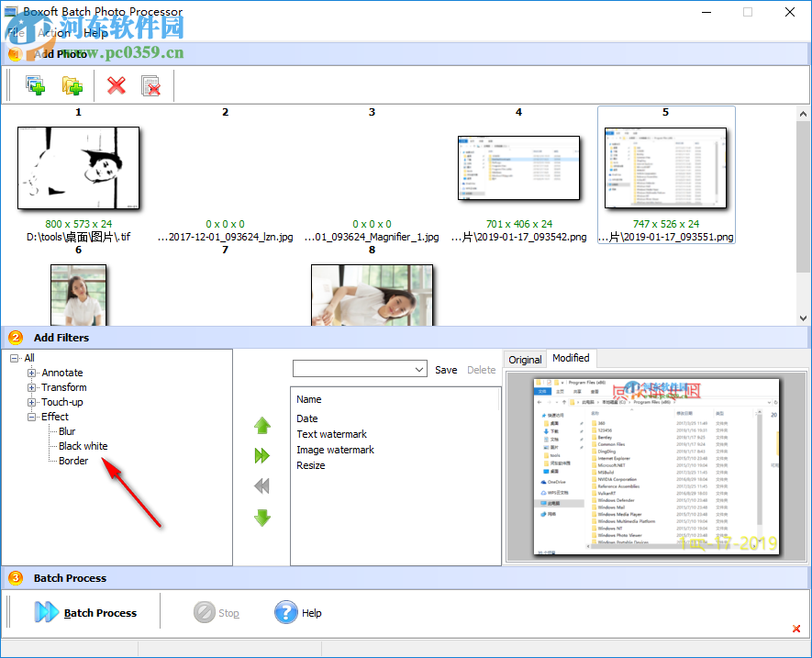Click the red X delete photo icon
This screenshot has width=812, height=658.
point(117,84)
